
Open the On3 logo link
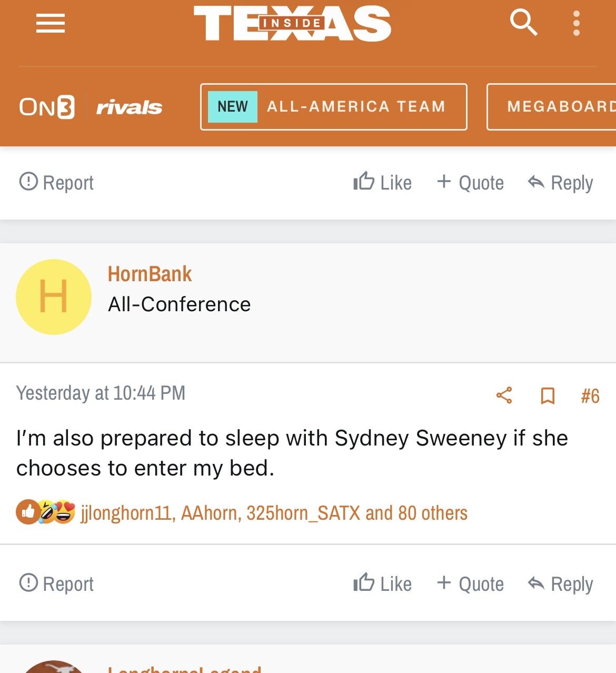pos(47,107)
